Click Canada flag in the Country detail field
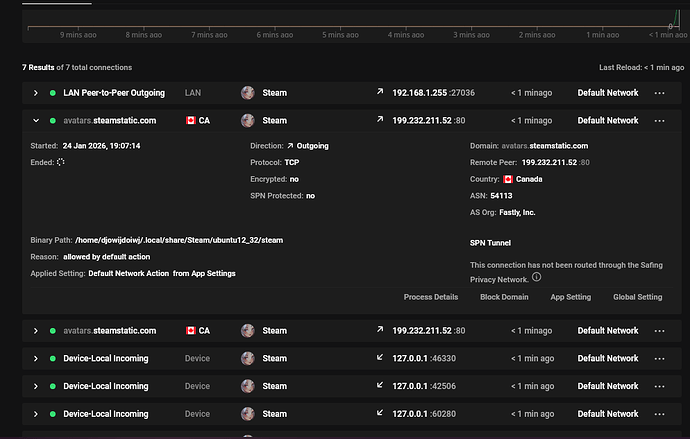 pyautogui.click(x=507, y=180)
